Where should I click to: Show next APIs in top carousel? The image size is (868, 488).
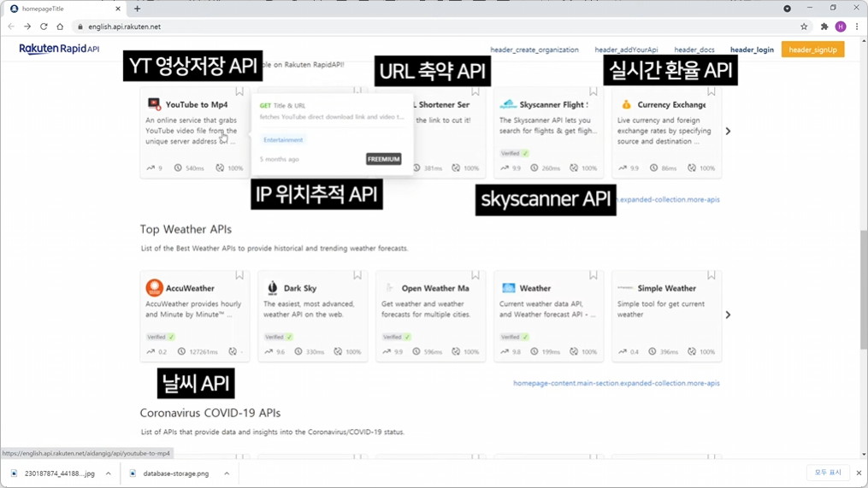coord(728,131)
